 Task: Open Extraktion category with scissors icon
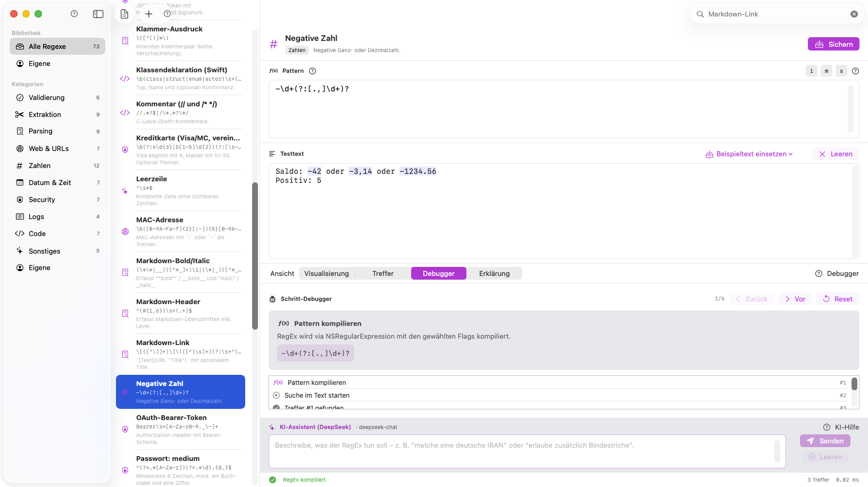click(x=20, y=115)
